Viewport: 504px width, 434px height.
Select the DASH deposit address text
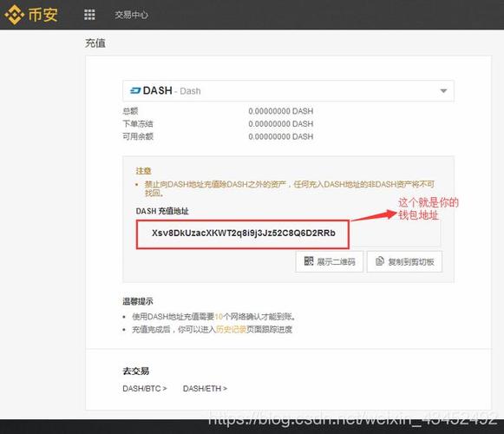(243, 233)
